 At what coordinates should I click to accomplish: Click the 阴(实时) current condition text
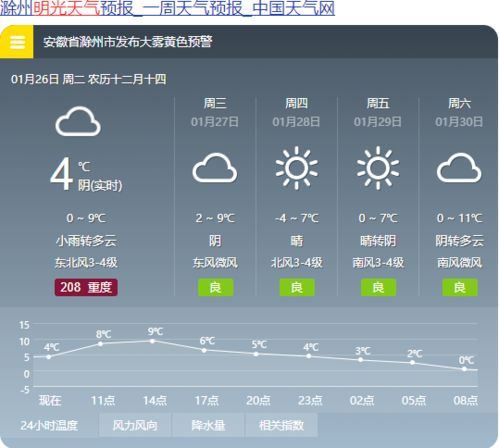pyautogui.click(x=100, y=185)
